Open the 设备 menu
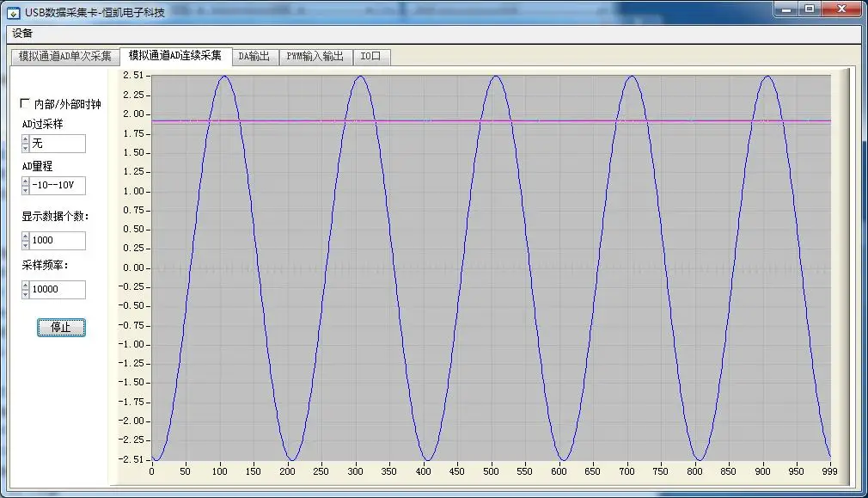 [22, 34]
